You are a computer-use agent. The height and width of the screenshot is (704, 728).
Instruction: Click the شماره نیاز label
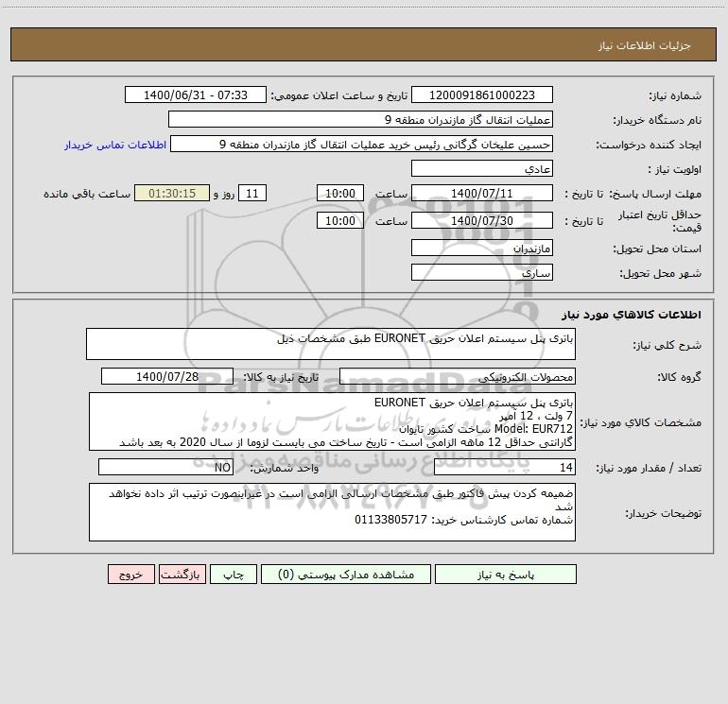pyautogui.click(x=675, y=95)
